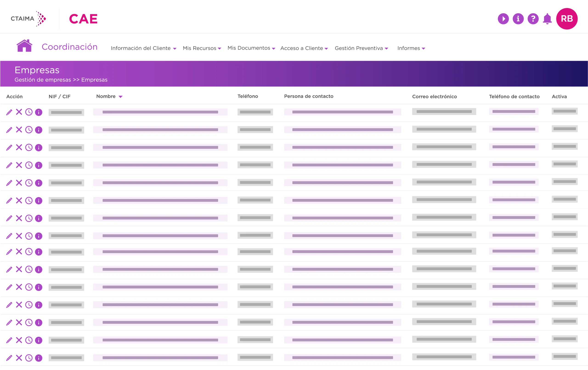588x370 pixels.
Task: View history clock for the second row
Action: [x=29, y=130]
